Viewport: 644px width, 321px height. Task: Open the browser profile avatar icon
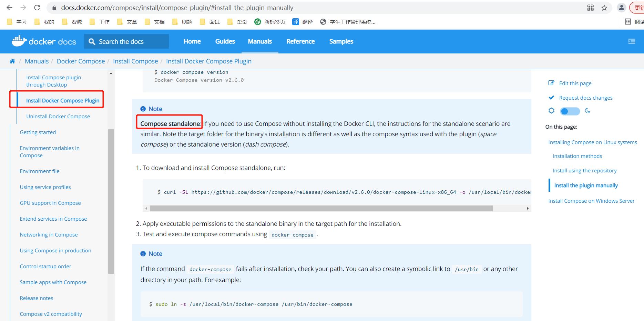[x=621, y=8]
